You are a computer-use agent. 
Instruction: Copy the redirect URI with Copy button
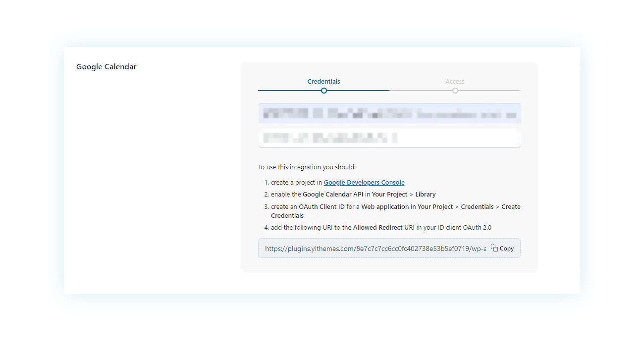[502, 248]
